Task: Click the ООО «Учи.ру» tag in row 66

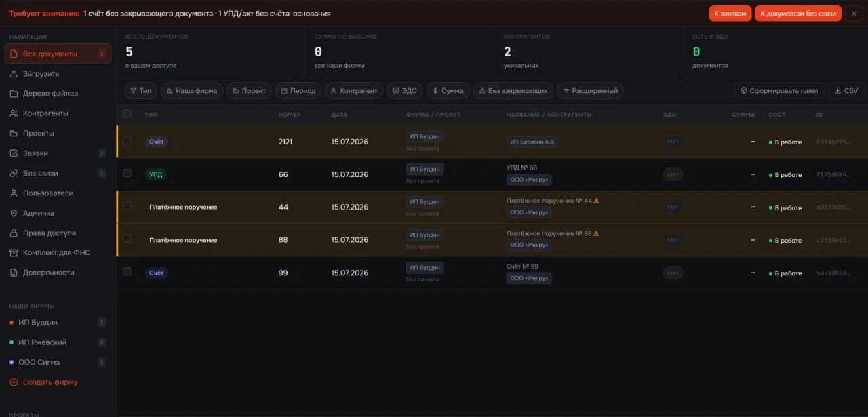Action: [x=529, y=180]
